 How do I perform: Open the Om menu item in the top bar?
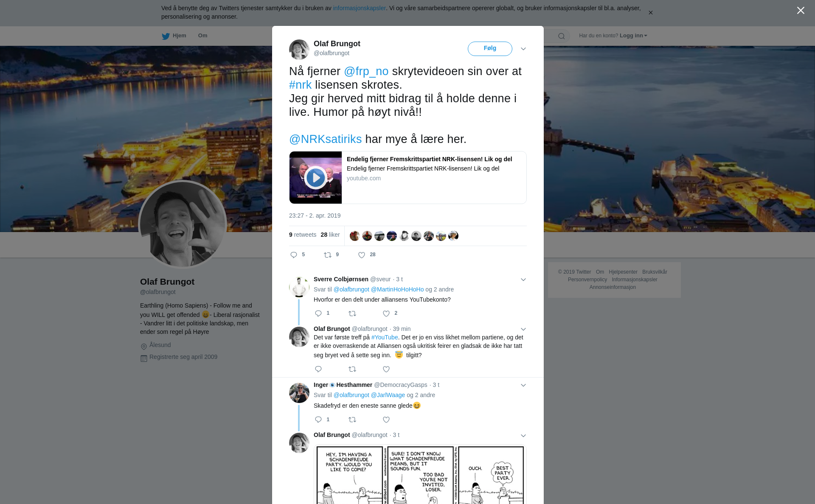pos(202,36)
